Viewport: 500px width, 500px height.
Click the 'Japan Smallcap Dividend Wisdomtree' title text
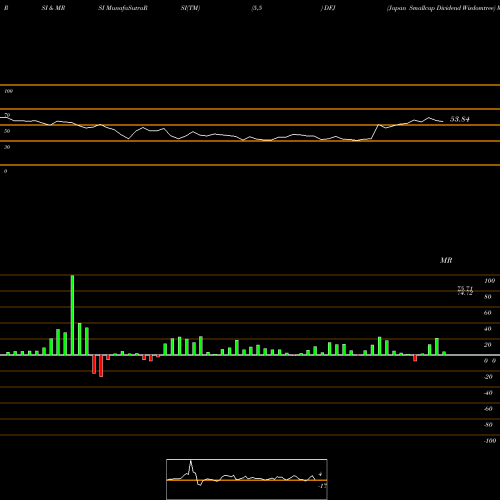click(441, 8)
